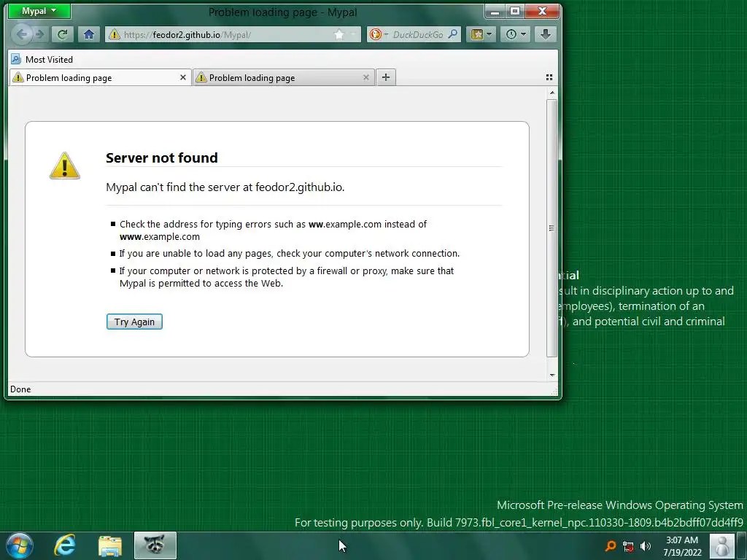
Task: Click the user tile icon on taskbar
Action: point(722,545)
